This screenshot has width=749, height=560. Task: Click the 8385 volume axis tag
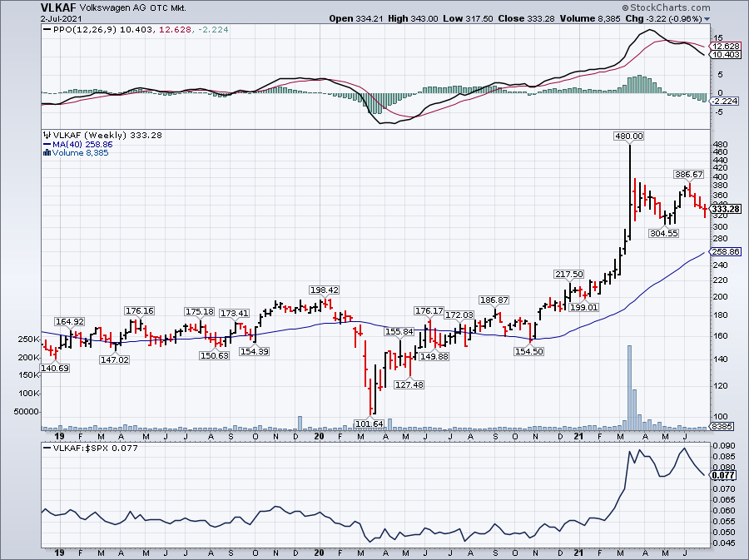pyautogui.click(x=721, y=427)
